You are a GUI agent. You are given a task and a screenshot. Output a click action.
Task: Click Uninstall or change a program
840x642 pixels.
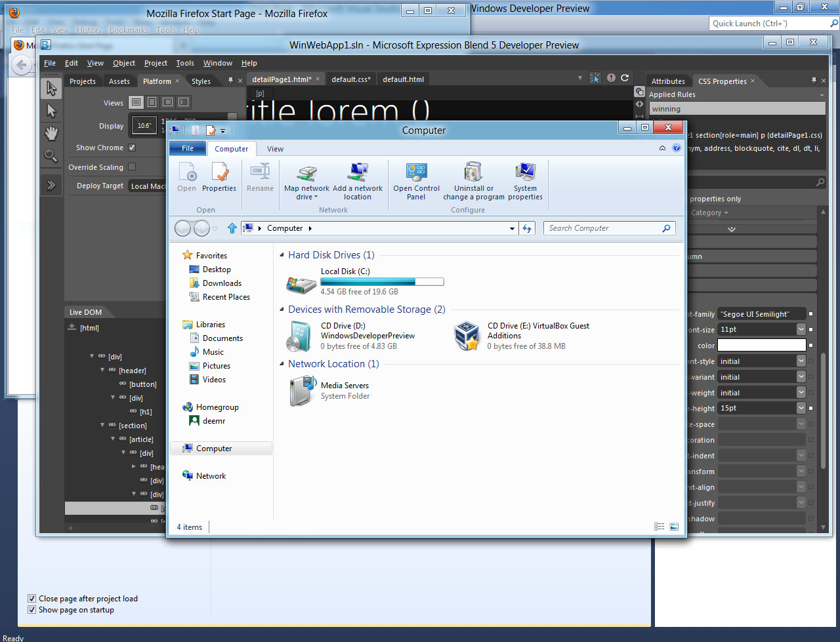(x=474, y=181)
